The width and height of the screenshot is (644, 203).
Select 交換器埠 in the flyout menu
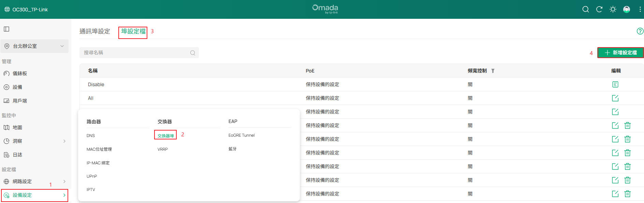click(165, 136)
